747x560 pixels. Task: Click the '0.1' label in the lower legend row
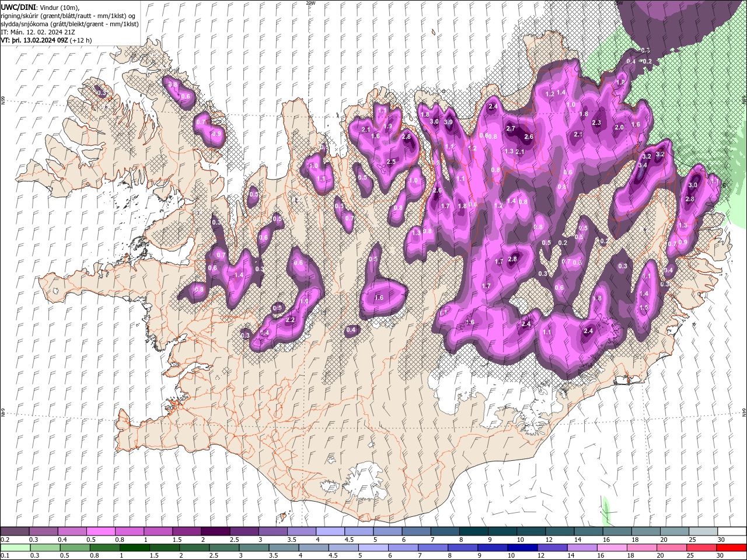(x=5, y=556)
